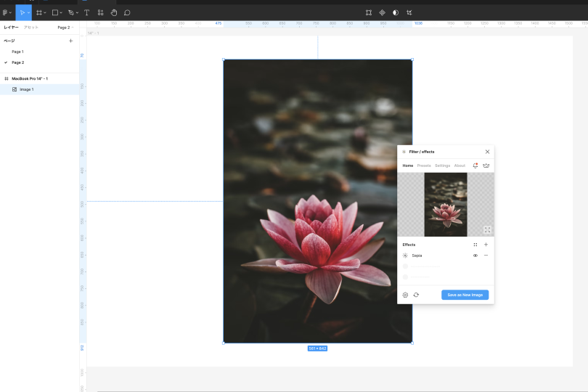Remove the Sepia effect with minus icon

(x=486, y=256)
